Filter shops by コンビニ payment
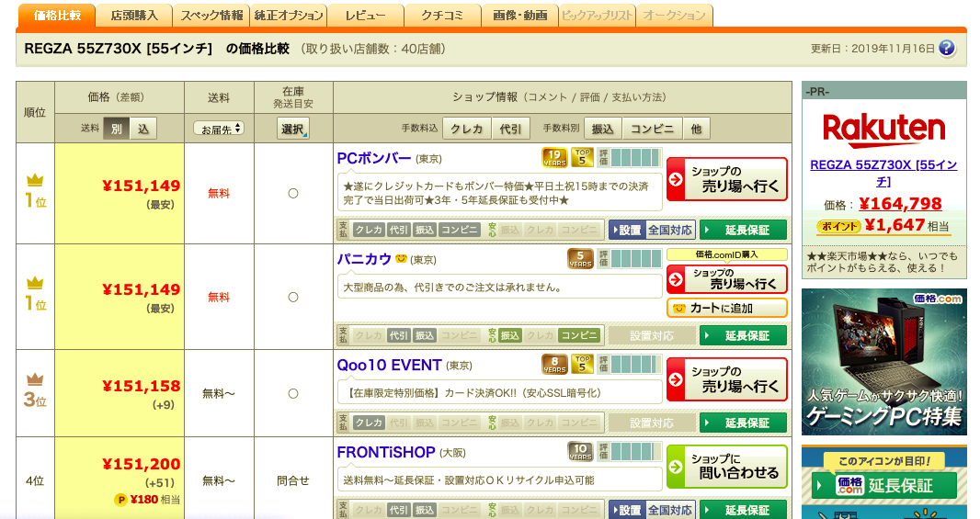The width and height of the screenshot is (980, 519). tap(652, 129)
